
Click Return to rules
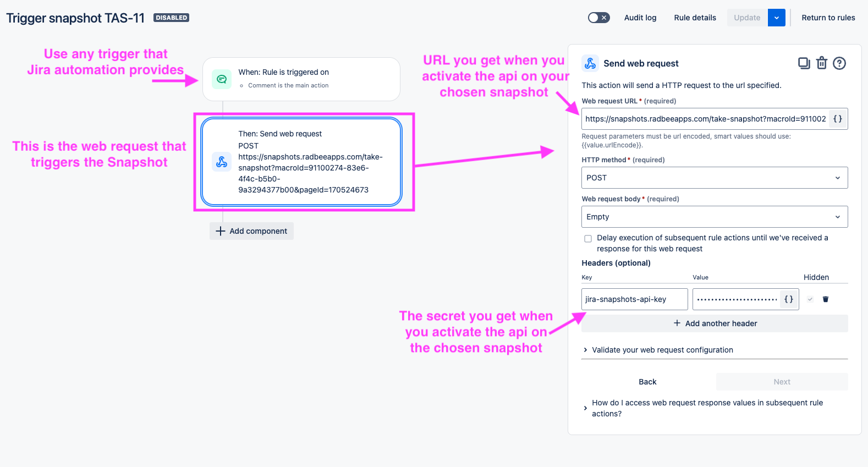tap(828, 18)
